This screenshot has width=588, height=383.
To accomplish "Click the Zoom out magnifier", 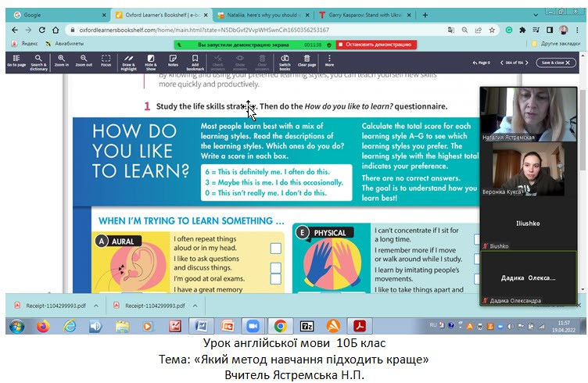I will (x=83, y=62).
